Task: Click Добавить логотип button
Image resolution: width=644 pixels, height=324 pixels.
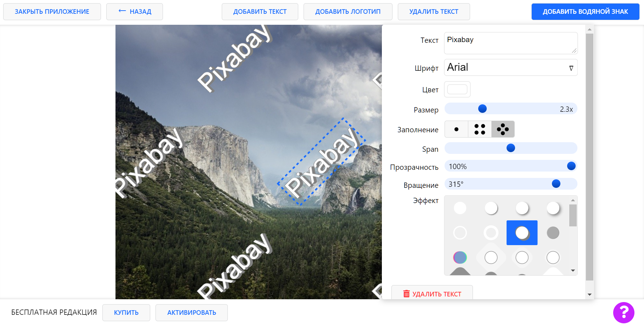Action: click(x=348, y=12)
